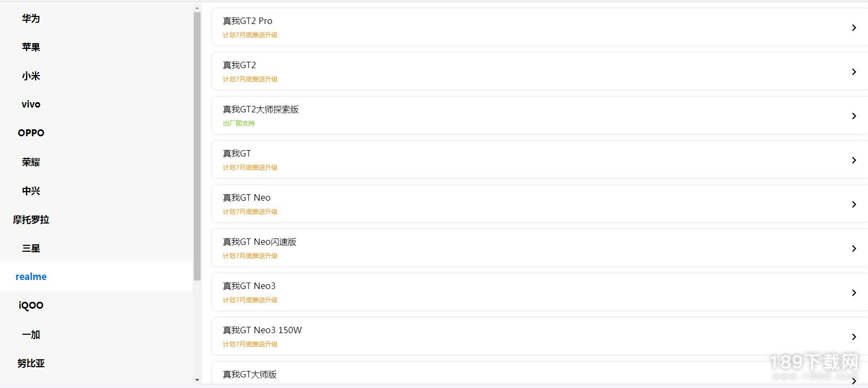This screenshot has height=388, width=868.
Task: Click the arrow icon beside 真我GT2大师探索版
Action: pyautogui.click(x=854, y=116)
